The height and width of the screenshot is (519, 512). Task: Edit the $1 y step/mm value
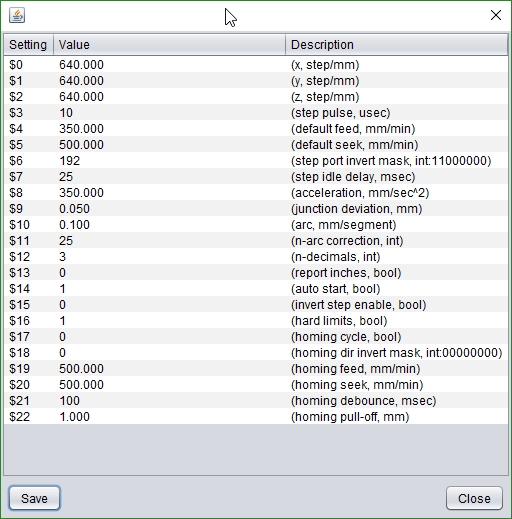click(x=170, y=80)
